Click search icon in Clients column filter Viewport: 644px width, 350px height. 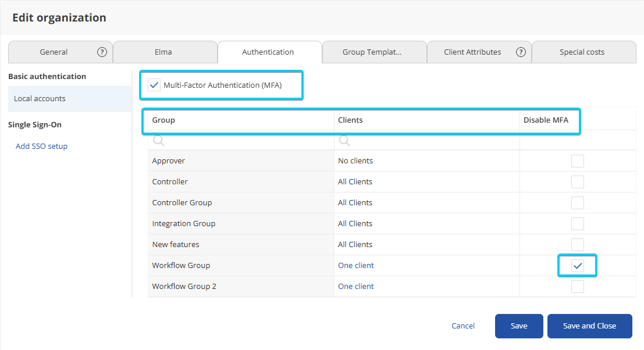344,141
